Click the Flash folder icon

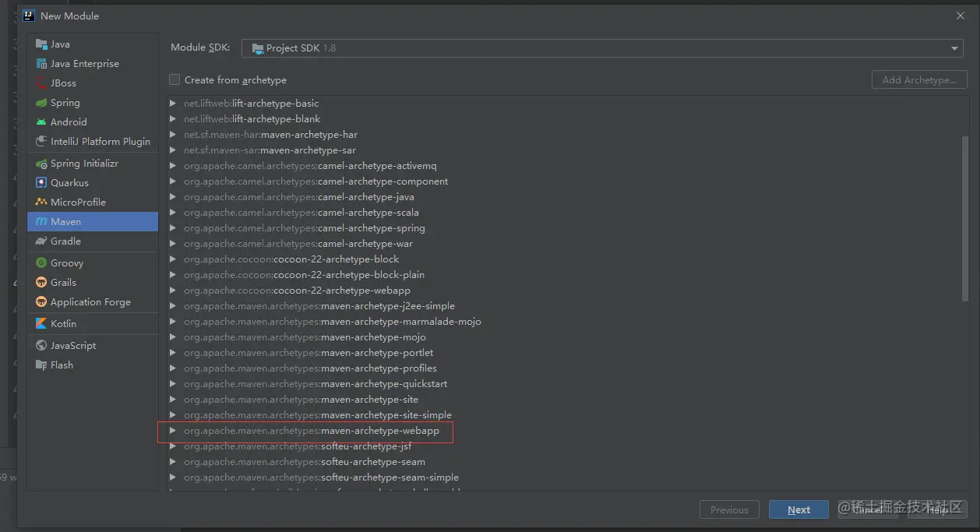pos(41,365)
